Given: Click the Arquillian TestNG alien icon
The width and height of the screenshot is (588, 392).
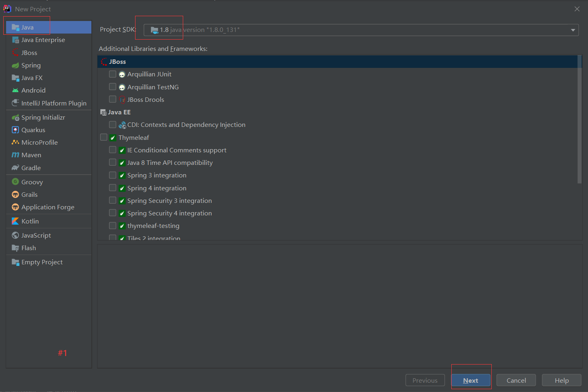Looking at the screenshot, I should click(122, 87).
